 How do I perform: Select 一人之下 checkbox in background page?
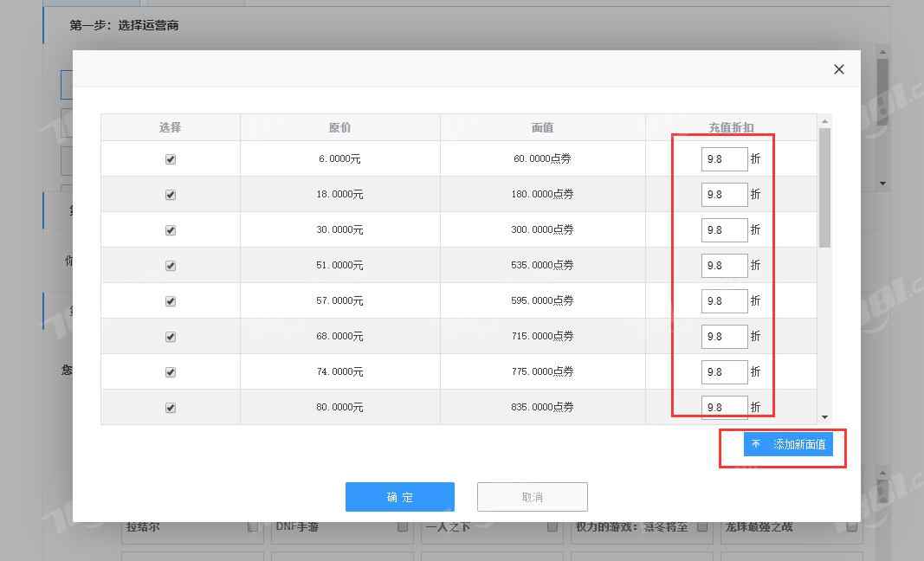552,526
